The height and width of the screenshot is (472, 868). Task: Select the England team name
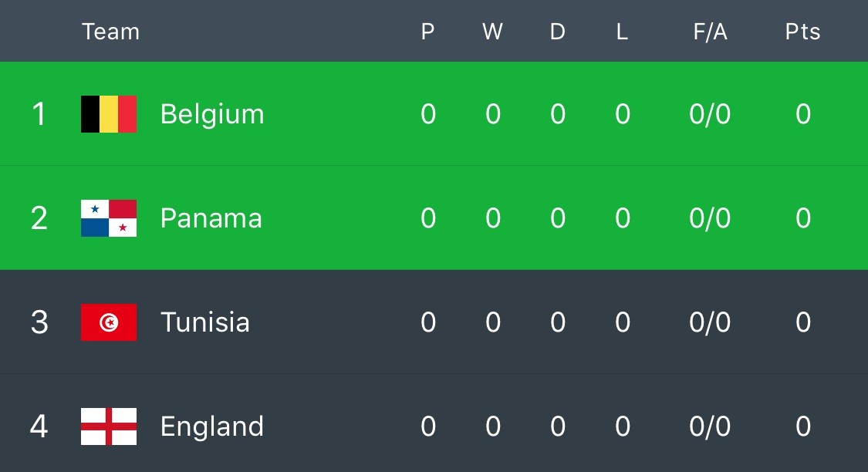pos(211,426)
